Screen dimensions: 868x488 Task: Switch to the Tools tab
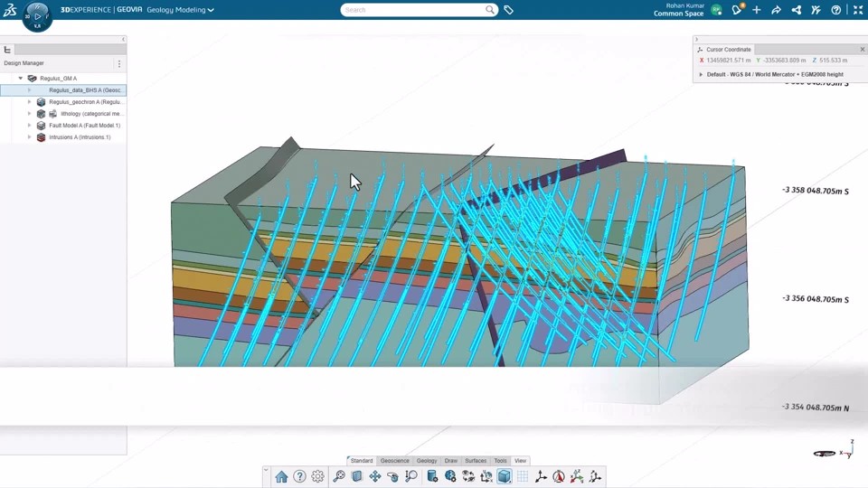[500, 460]
